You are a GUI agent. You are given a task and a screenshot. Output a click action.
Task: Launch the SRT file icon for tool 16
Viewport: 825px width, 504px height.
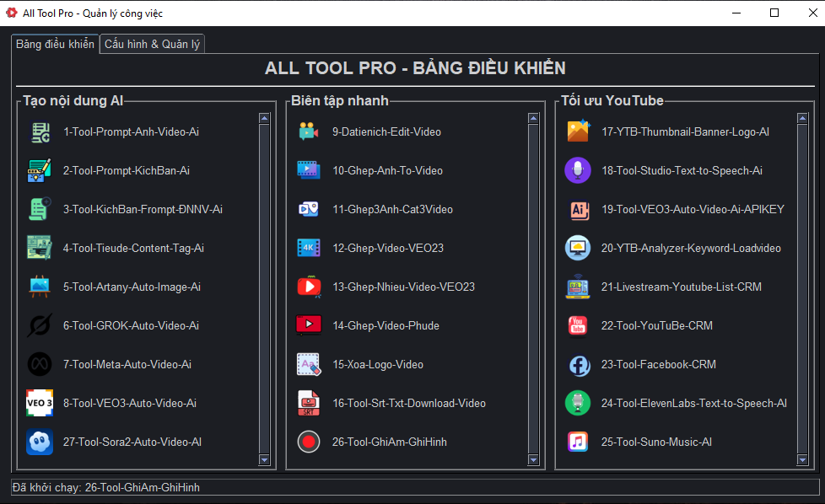[309, 403]
